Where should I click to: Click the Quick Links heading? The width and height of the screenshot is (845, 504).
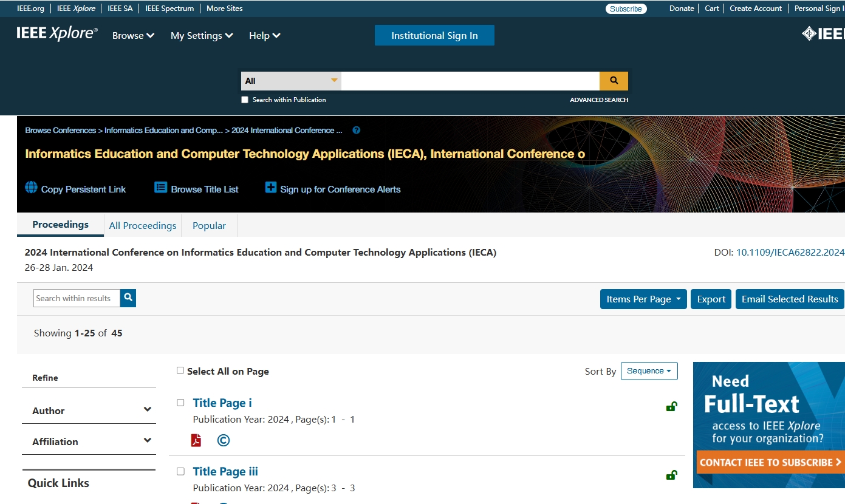pos(58,483)
